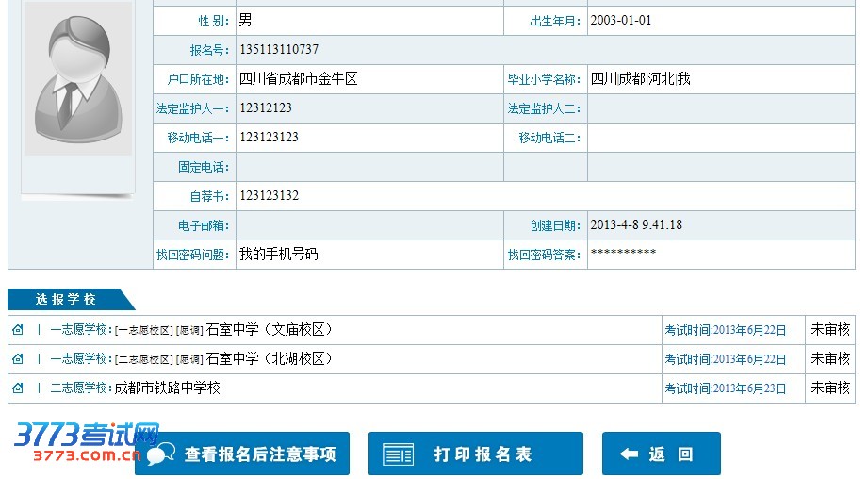Viewport: 868px width, 479px height.
Task: Click home icon beside 石室中学（文庙校区）
Action: pyautogui.click(x=18, y=330)
